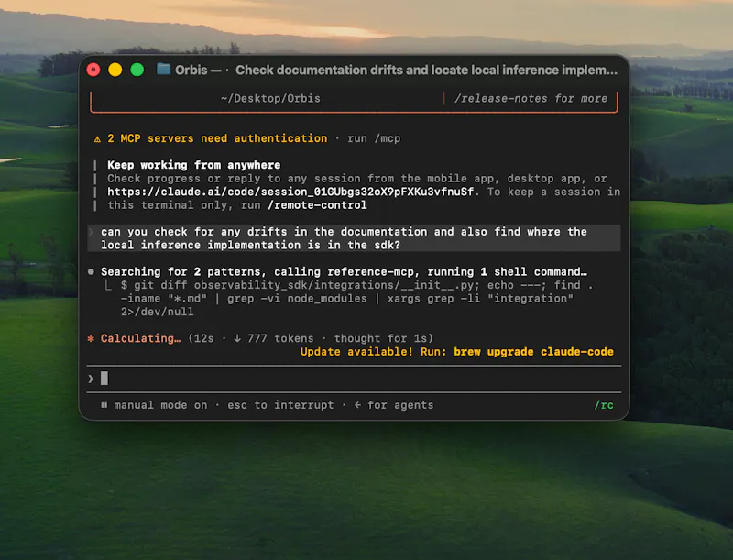Maximize the terminal with the green button

coord(137,70)
